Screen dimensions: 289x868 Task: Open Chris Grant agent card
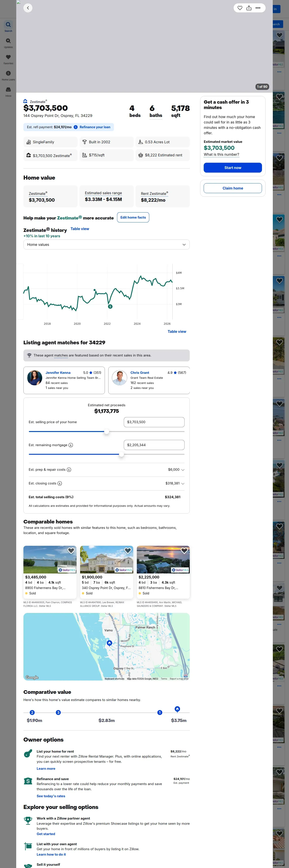click(149, 380)
